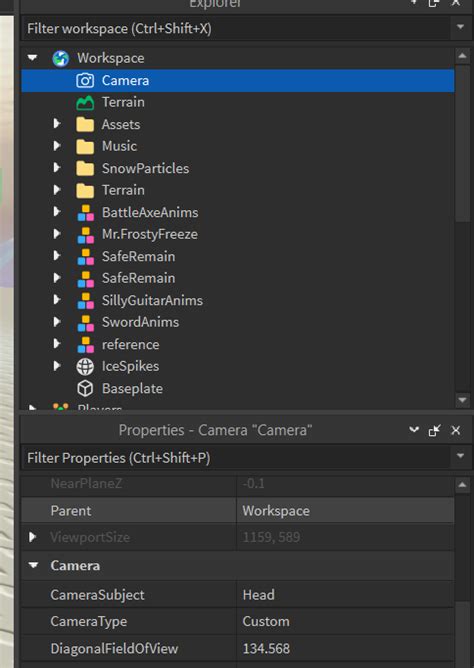The width and height of the screenshot is (474, 668).
Task: Select the reference model item
Action: [130, 344]
